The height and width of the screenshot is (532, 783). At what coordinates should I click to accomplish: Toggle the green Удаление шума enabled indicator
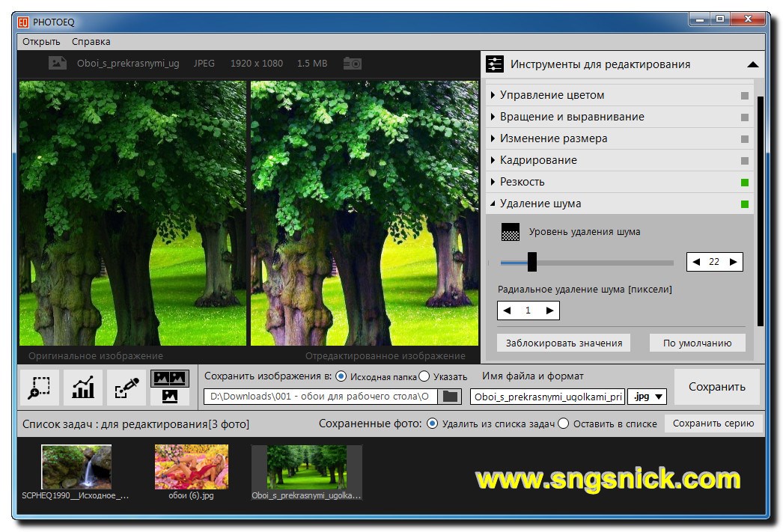745,204
